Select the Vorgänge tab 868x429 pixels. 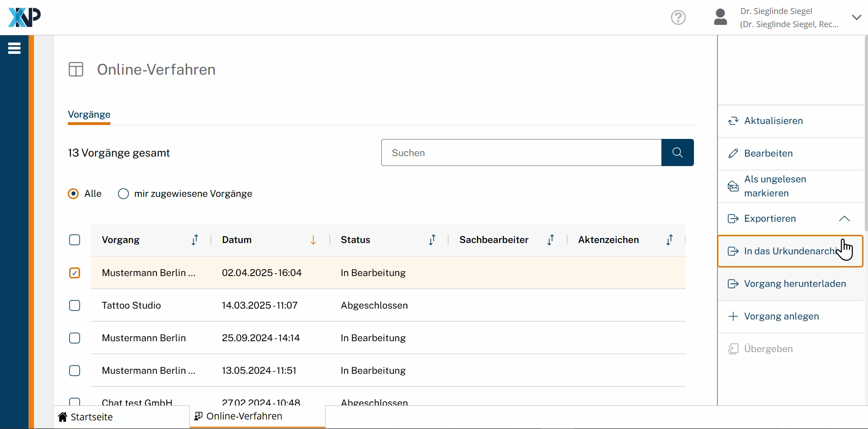tap(89, 114)
